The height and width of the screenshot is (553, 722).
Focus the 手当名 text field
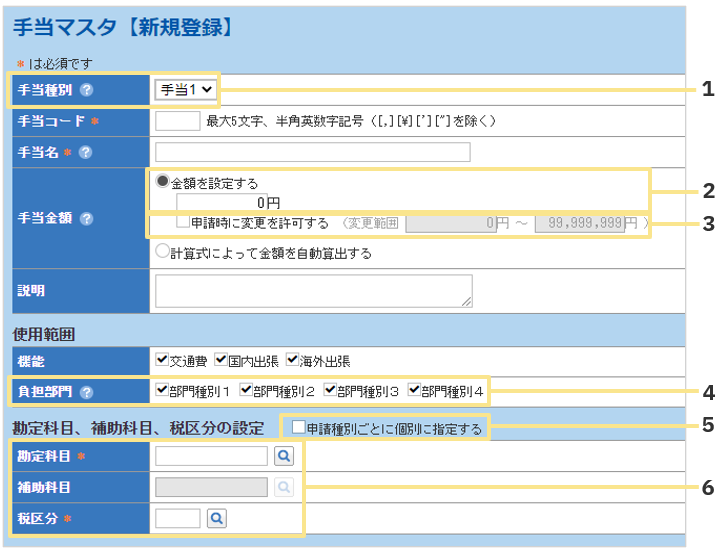pyautogui.click(x=312, y=152)
